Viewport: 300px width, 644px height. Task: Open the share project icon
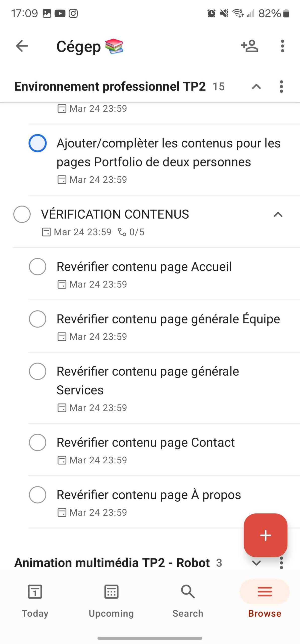tap(249, 46)
